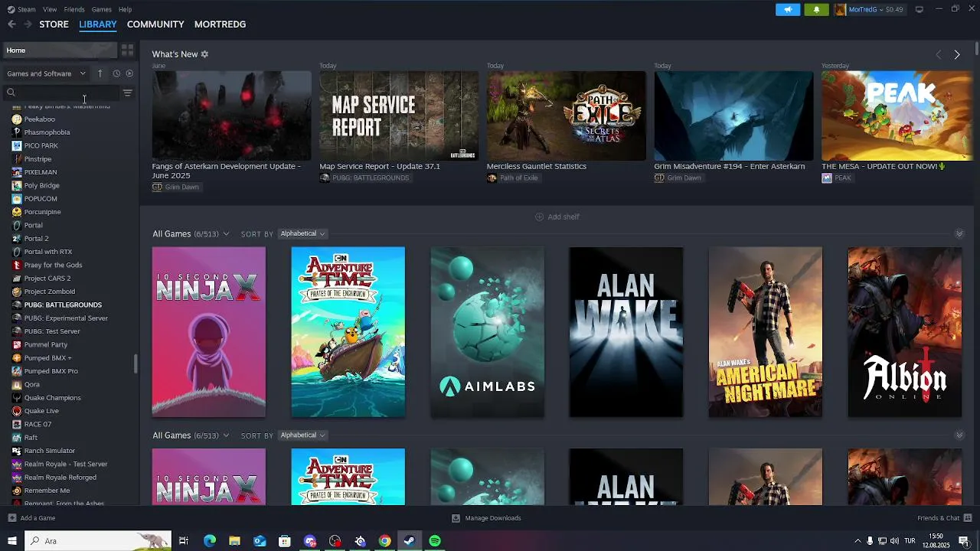Click the Add shelf plus icon
Viewport: 980px width, 551px height.
539,217
